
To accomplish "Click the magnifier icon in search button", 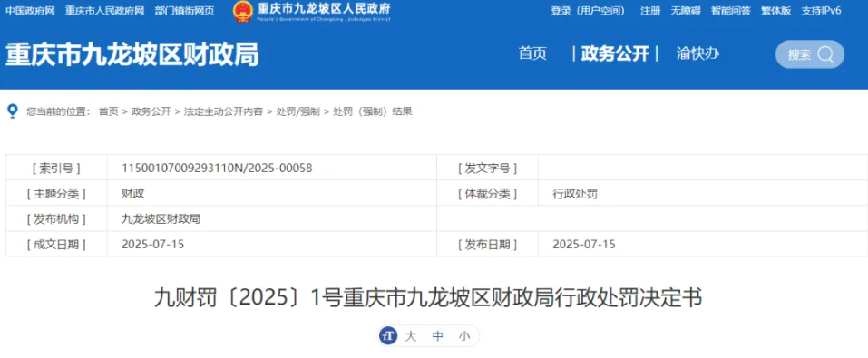I will (825, 54).
